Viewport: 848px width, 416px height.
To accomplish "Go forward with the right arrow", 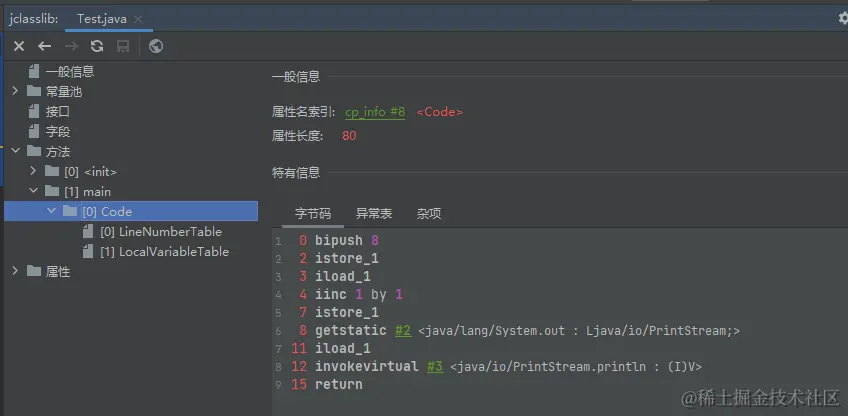I will click(x=71, y=47).
